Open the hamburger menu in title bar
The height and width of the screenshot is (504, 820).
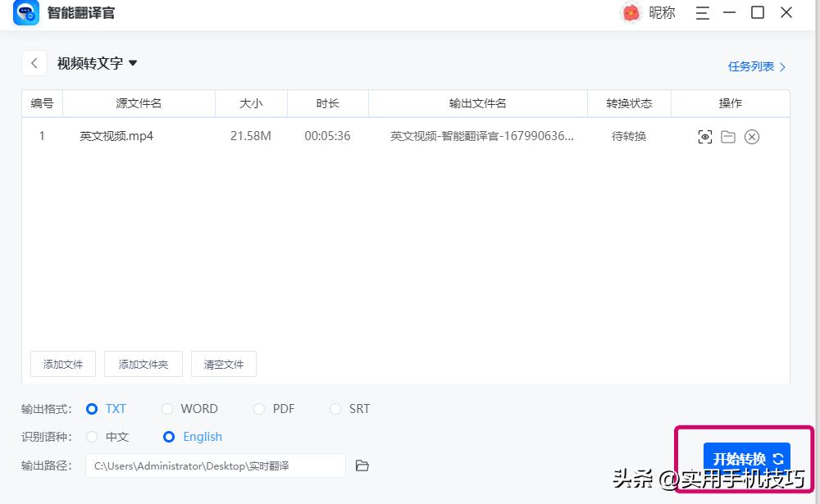702,13
